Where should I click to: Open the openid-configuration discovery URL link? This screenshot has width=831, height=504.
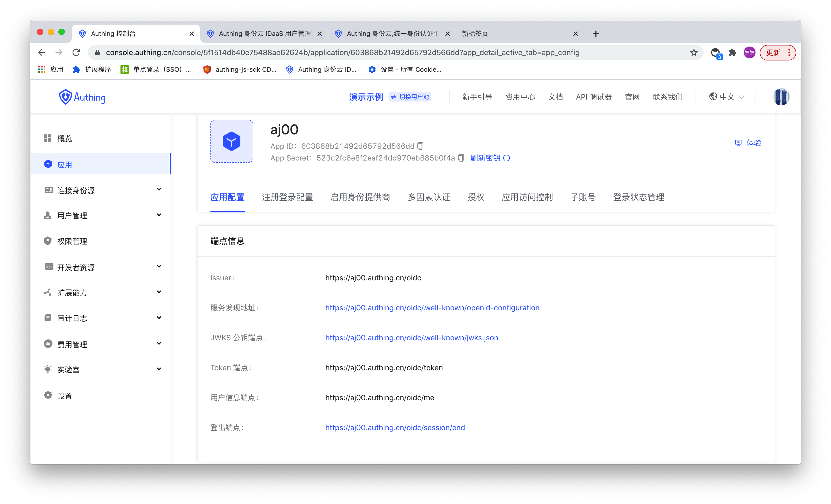point(432,308)
